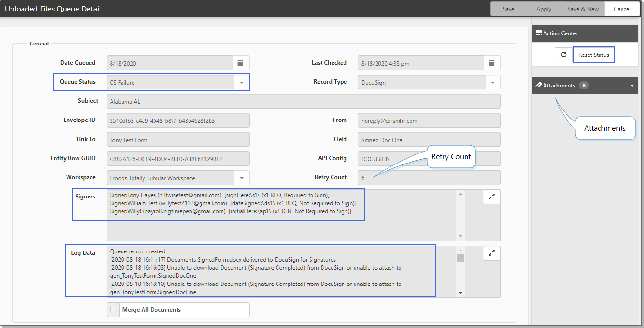Click the Save & New button
The image size is (644, 328).
point(583,9)
